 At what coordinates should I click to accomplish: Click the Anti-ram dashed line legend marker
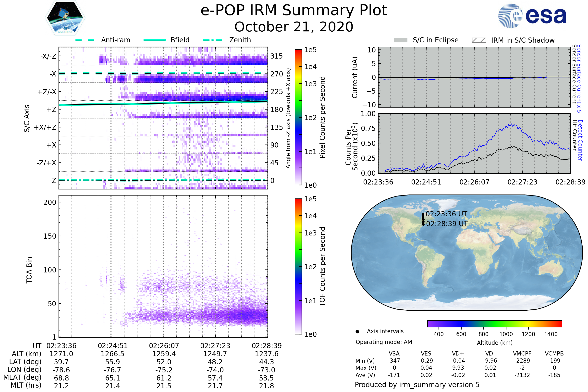(85, 40)
